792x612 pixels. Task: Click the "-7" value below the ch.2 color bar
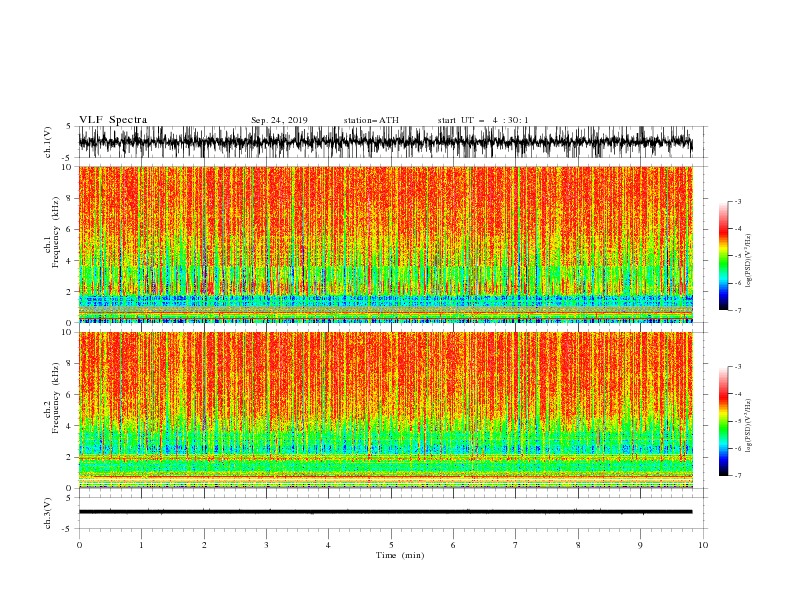click(x=737, y=475)
